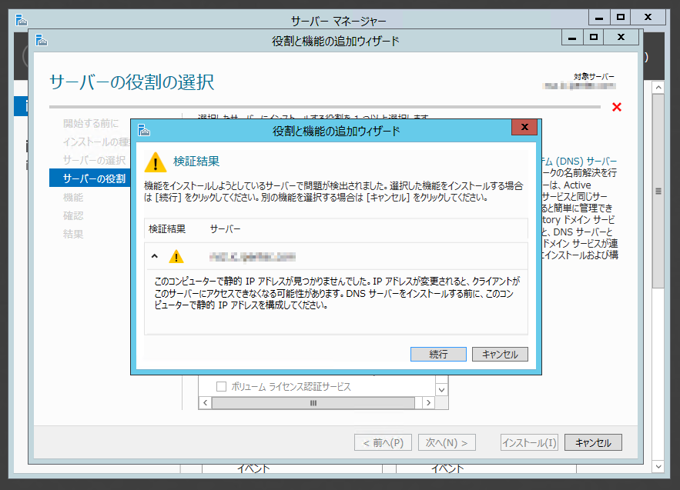Collapse the server warning row chevron
This screenshot has width=680, height=490.
pos(154,256)
